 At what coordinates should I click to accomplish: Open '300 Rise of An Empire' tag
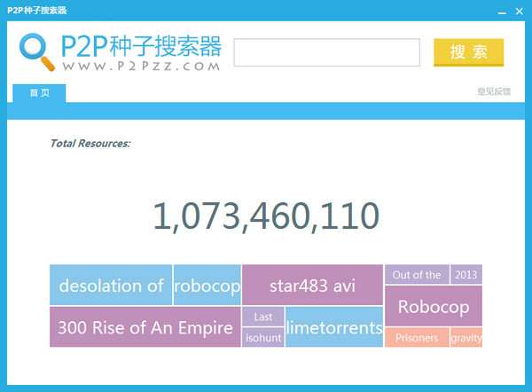[145, 327]
